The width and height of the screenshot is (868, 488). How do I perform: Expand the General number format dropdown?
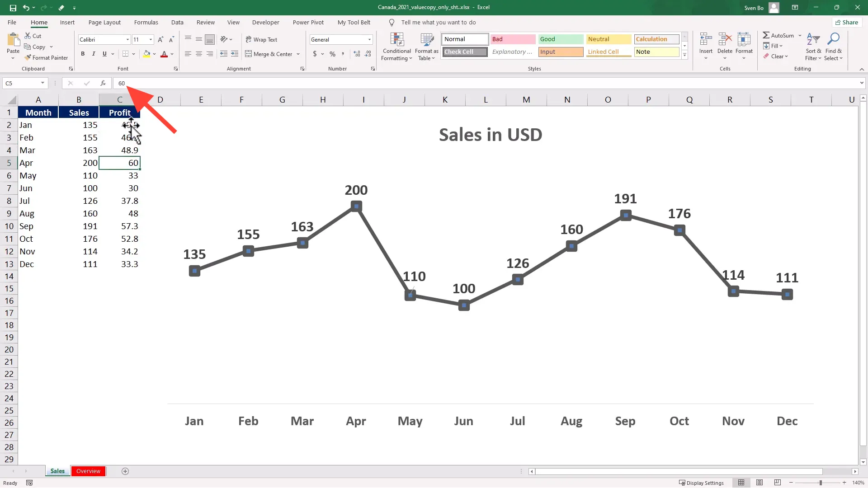pos(369,40)
